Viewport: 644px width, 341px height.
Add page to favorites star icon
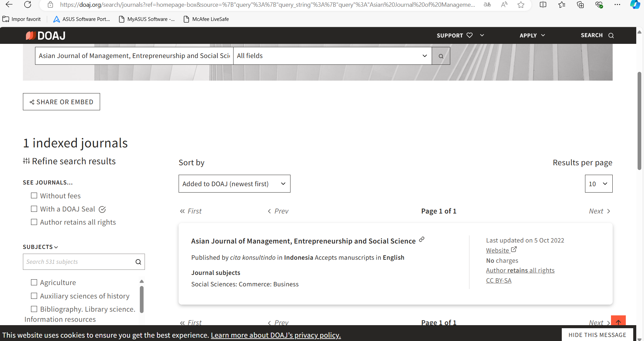click(x=521, y=5)
